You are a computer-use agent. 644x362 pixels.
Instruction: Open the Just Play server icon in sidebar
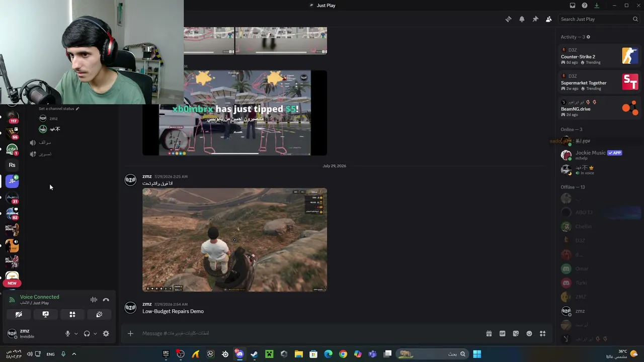(x=12, y=181)
